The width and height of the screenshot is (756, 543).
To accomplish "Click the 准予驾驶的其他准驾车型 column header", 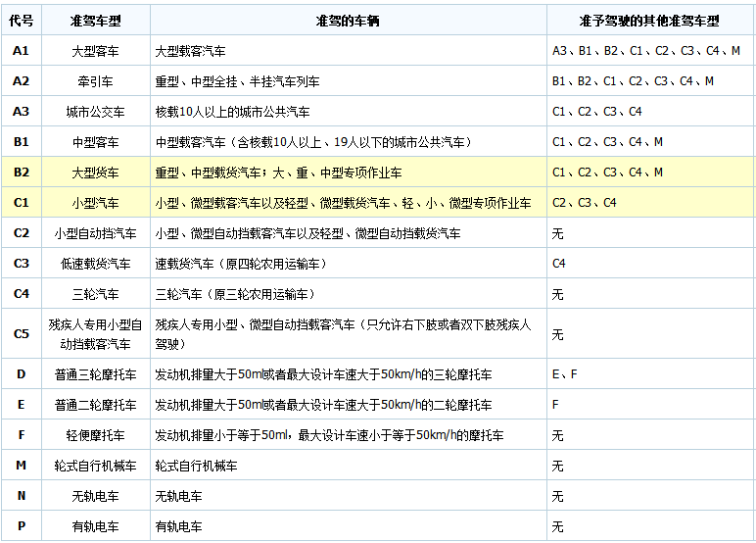I will tap(650, 20).
